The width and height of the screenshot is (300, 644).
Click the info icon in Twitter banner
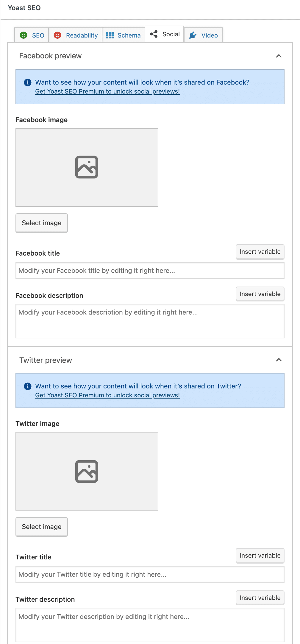(x=27, y=386)
